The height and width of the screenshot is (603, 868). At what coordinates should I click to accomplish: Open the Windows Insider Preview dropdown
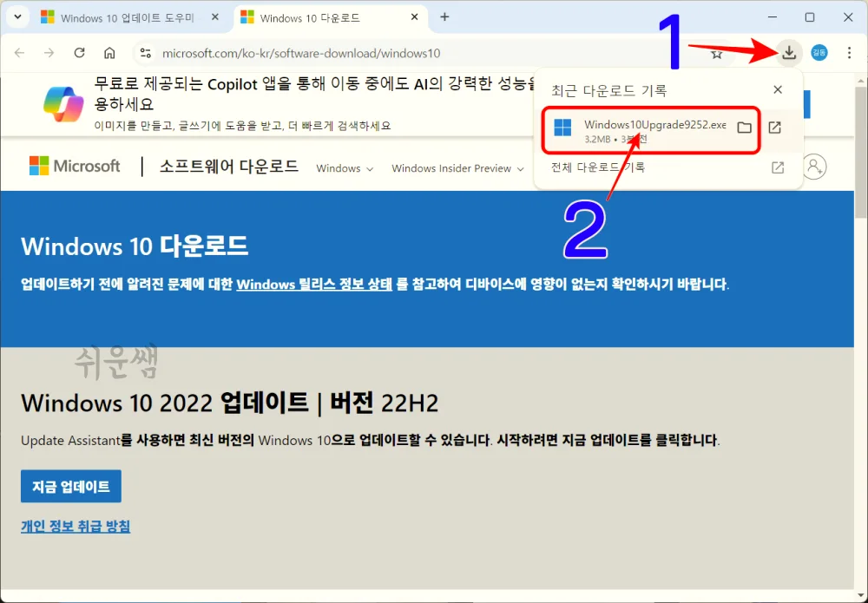457,168
